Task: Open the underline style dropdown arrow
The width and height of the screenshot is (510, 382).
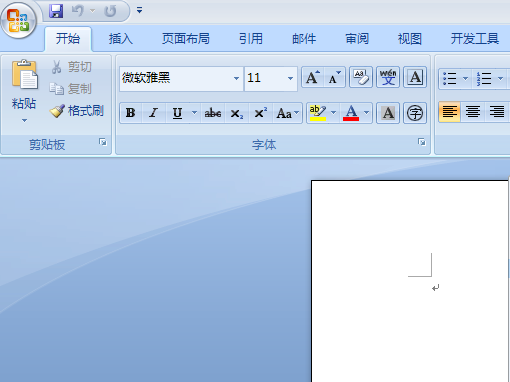Action: pyautogui.click(x=194, y=113)
